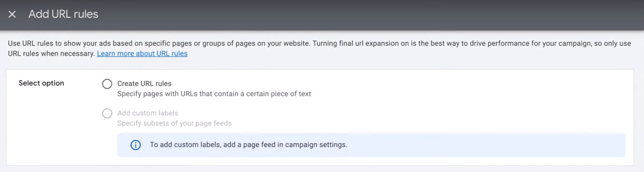Click the Select option section label

pyautogui.click(x=41, y=83)
